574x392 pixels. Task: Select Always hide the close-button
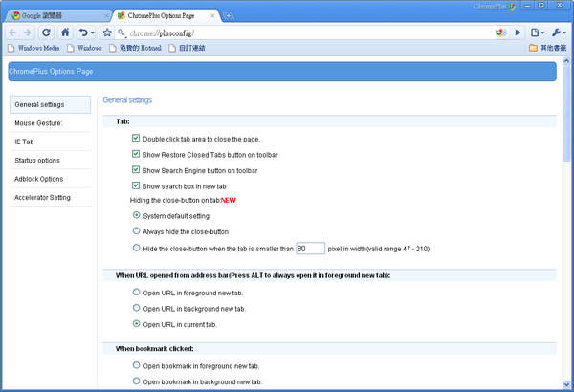tap(136, 231)
